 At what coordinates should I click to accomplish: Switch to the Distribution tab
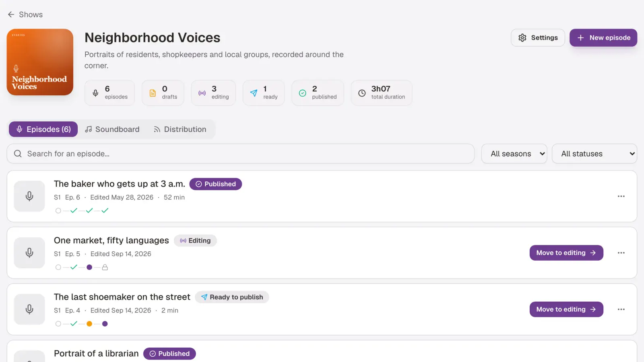180,129
